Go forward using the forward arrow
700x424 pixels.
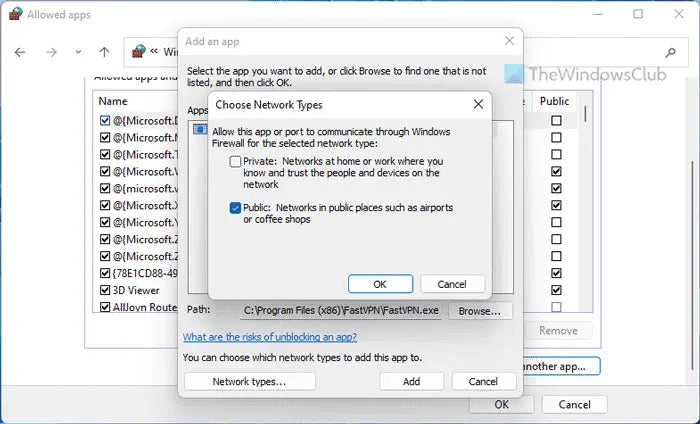51,53
